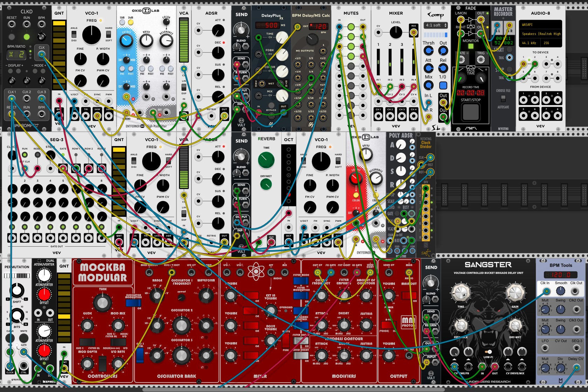This screenshot has height=392, width=588.
Task: Click the gray RESET button on CLKD
Action: 12,36
